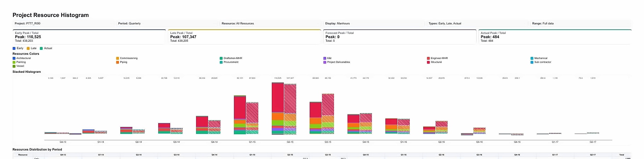Click the Piping resource color swatch
644x159 pixels.
[x=117, y=62]
